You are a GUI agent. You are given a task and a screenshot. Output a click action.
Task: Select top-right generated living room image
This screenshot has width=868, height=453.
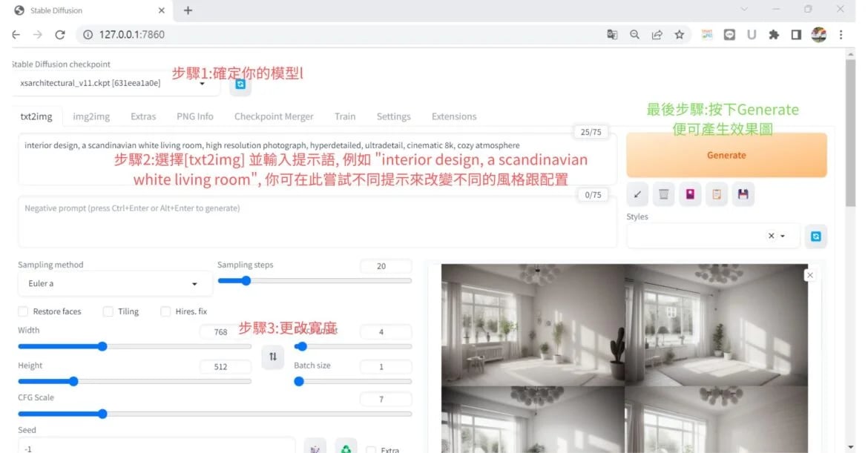(x=716, y=325)
